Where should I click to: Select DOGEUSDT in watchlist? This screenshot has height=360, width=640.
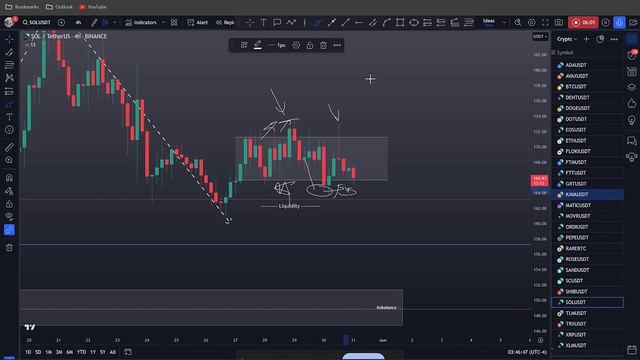tap(588, 108)
